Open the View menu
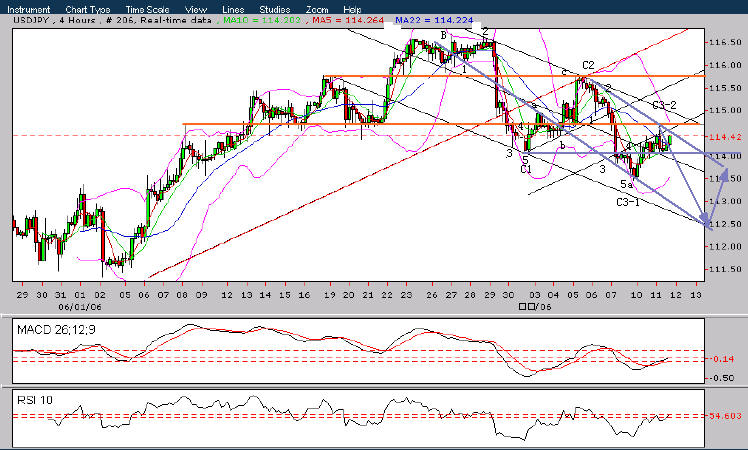This screenshot has width=748, height=450. tap(196, 10)
